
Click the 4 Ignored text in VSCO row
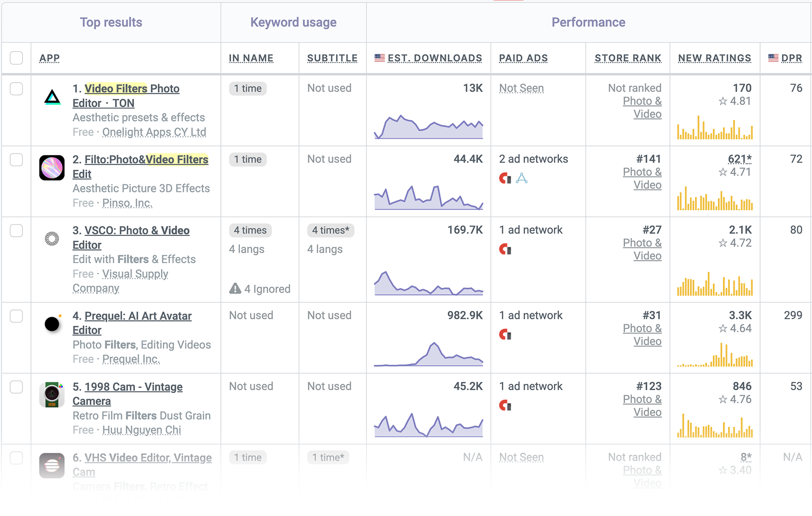[267, 289]
